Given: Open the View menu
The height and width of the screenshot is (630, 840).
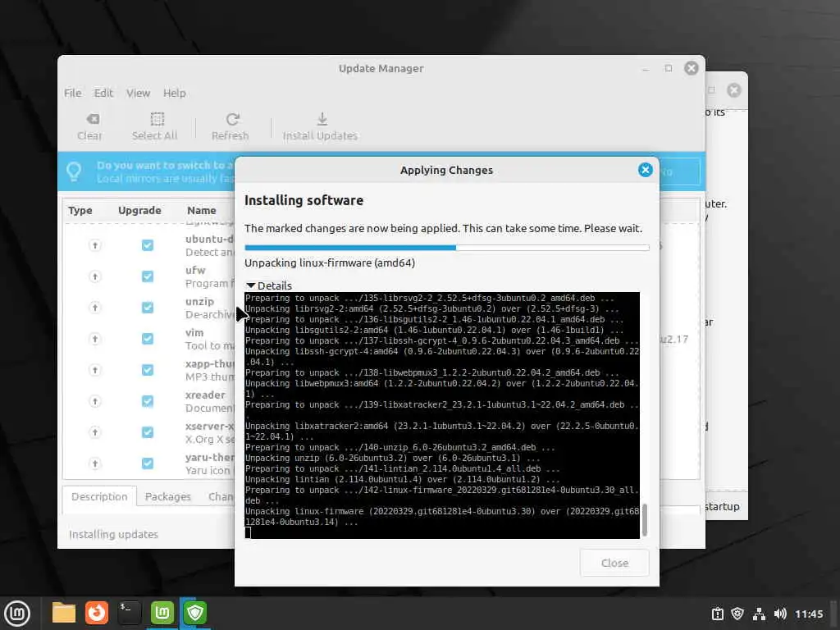Looking at the screenshot, I should 138,93.
